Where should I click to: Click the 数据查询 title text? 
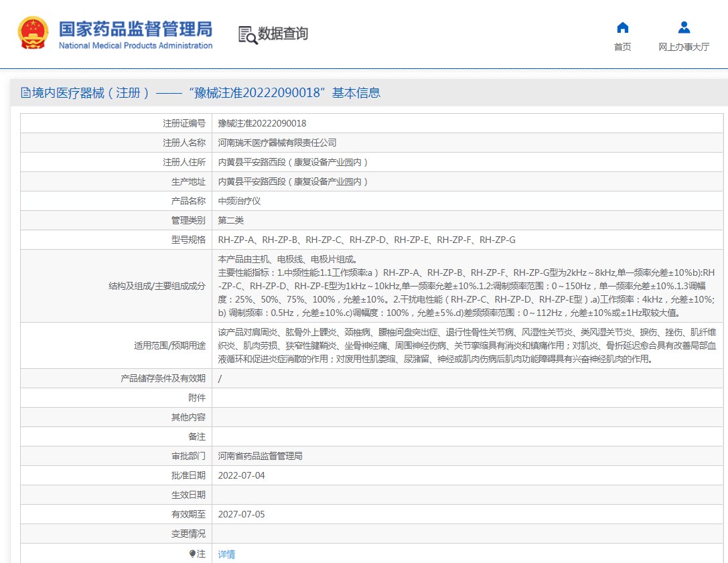283,34
